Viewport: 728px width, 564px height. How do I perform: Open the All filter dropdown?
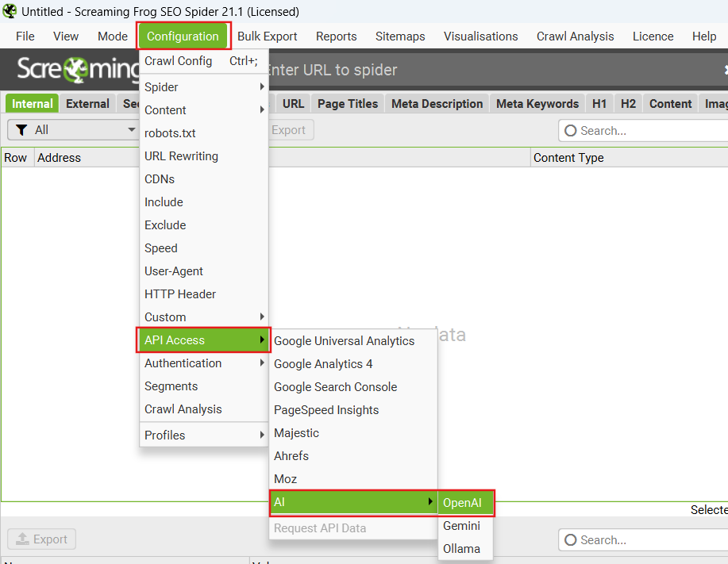click(x=73, y=130)
